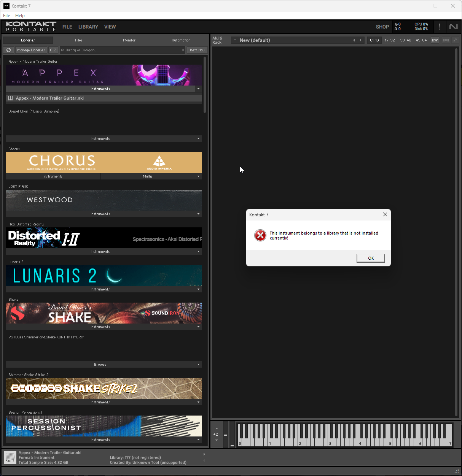This screenshot has width=462, height=476.
Task: Click info pane next arrow
Action: tap(204, 454)
